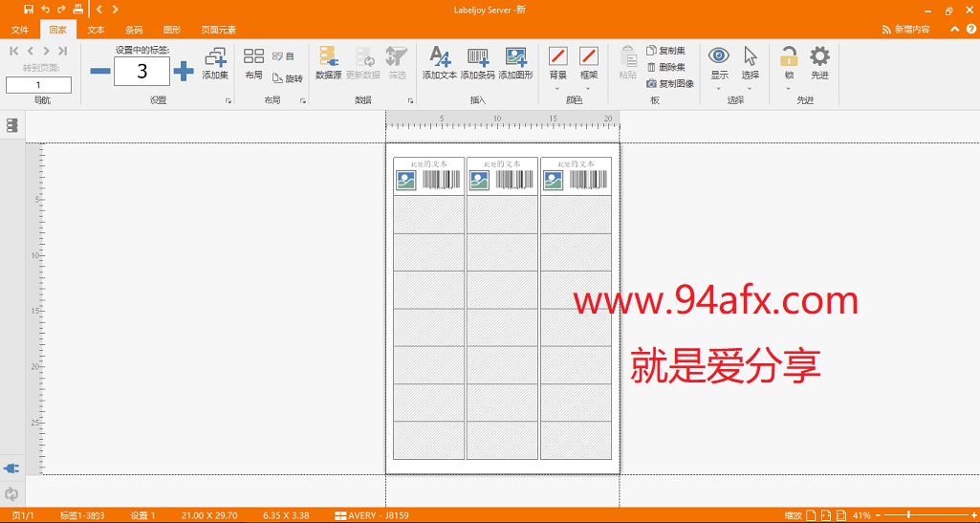980x523 pixels.
Task: Click the label count field showing 3
Action: click(142, 72)
